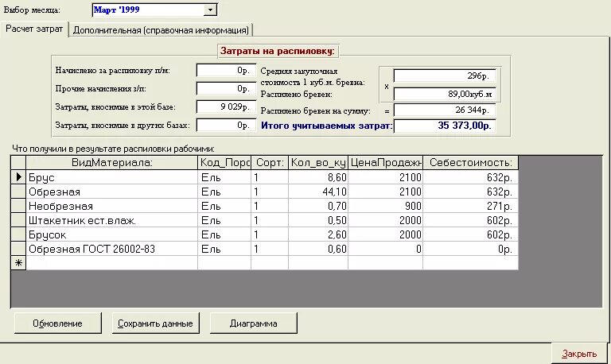The height and width of the screenshot is (364, 611).
Task: Click the Сорт column header
Action: pyautogui.click(x=270, y=163)
